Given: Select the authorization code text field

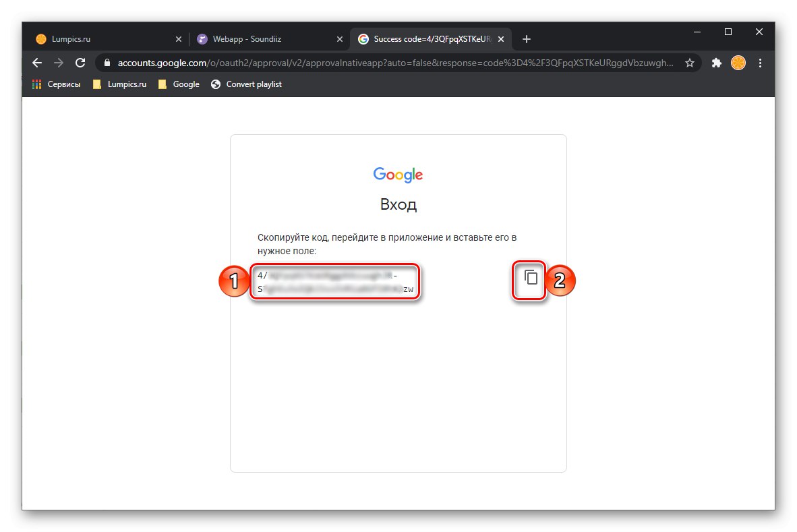Looking at the screenshot, I should pos(336,282).
